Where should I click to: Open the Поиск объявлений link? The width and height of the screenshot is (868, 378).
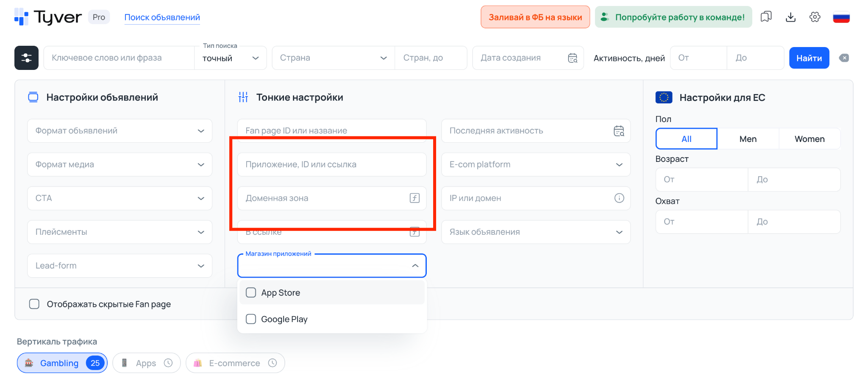162,17
